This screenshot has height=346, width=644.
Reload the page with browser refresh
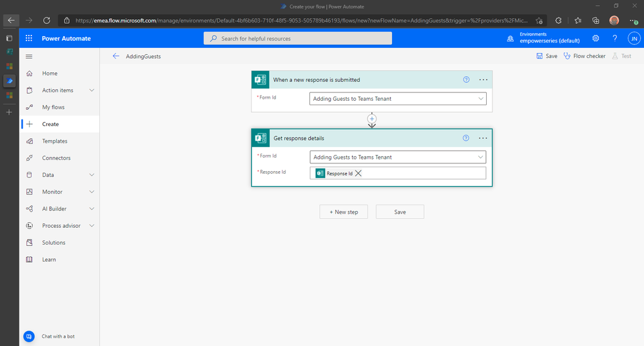click(x=47, y=20)
